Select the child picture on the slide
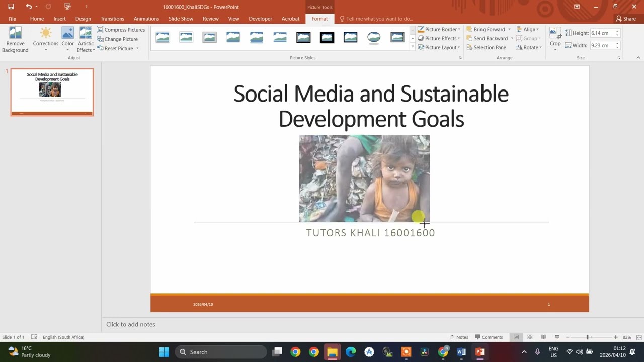Screen dimensions: 644x362 [x=364, y=178]
